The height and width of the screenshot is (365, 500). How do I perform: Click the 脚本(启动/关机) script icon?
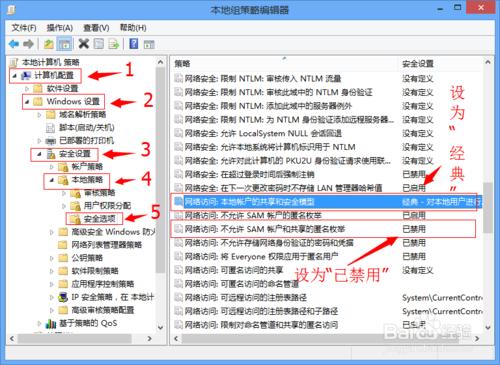coord(50,128)
